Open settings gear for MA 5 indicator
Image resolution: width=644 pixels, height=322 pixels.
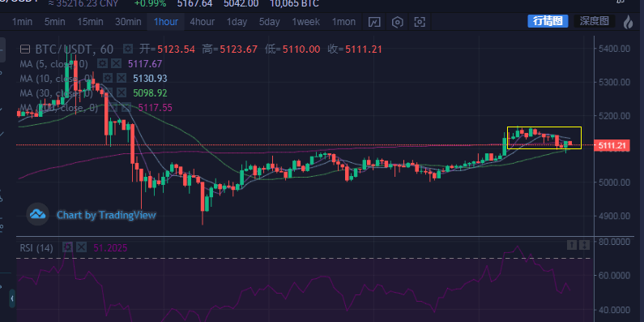pyautogui.click(x=102, y=64)
